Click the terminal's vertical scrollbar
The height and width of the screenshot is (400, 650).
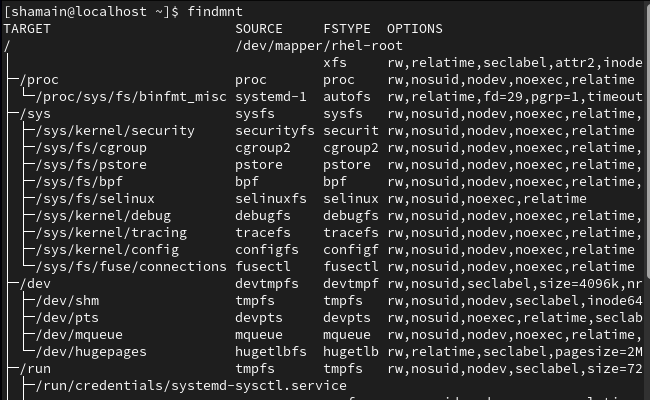pos(648,141)
